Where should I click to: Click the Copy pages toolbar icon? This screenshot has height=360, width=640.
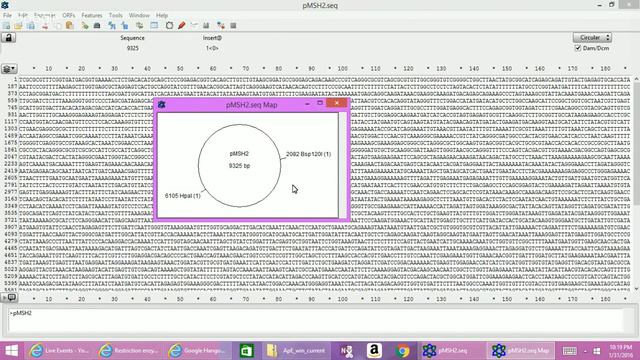[58, 26]
